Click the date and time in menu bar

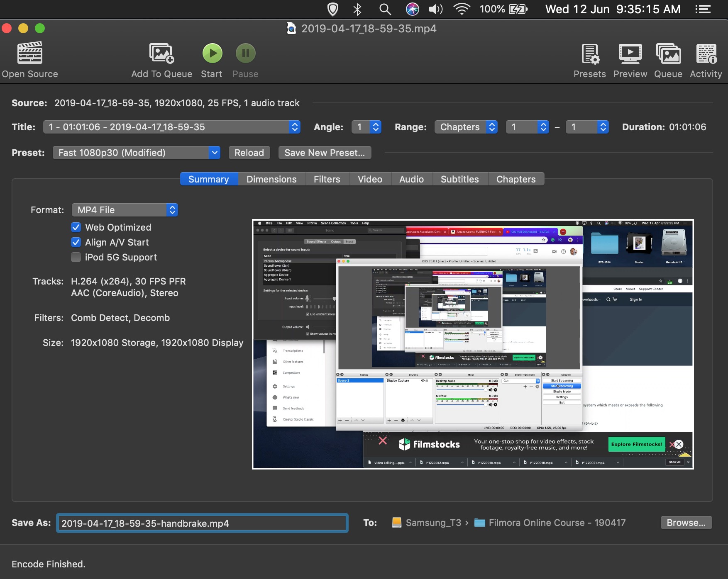(x=613, y=9)
